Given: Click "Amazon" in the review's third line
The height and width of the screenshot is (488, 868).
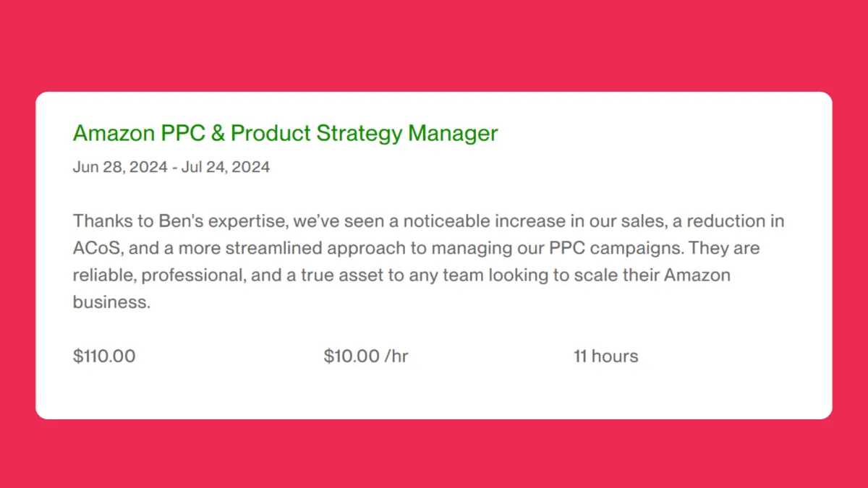Looking at the screenshot, I should coord(697,276).
